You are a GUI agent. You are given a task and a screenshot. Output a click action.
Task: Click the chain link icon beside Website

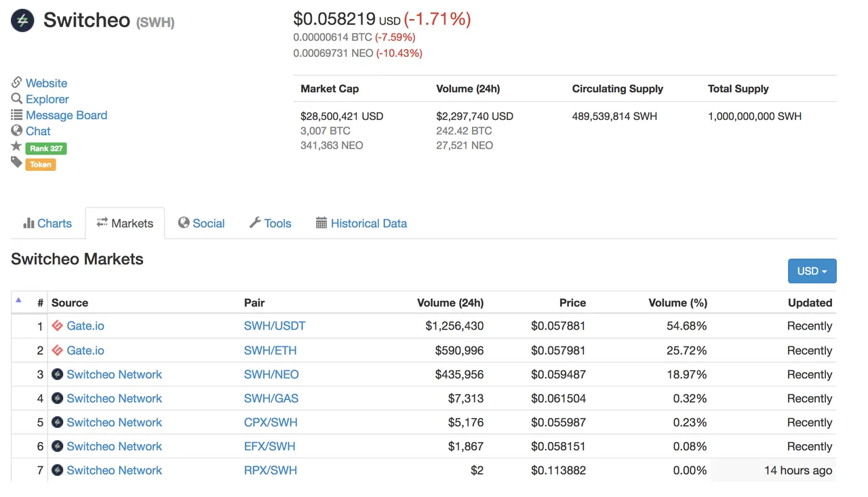click(17, 83)
